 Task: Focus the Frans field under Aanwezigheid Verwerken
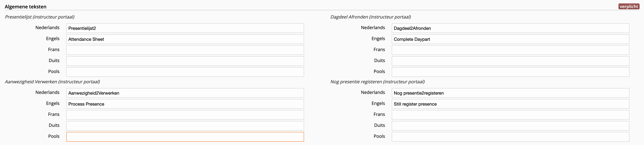(x=185, y=115)
